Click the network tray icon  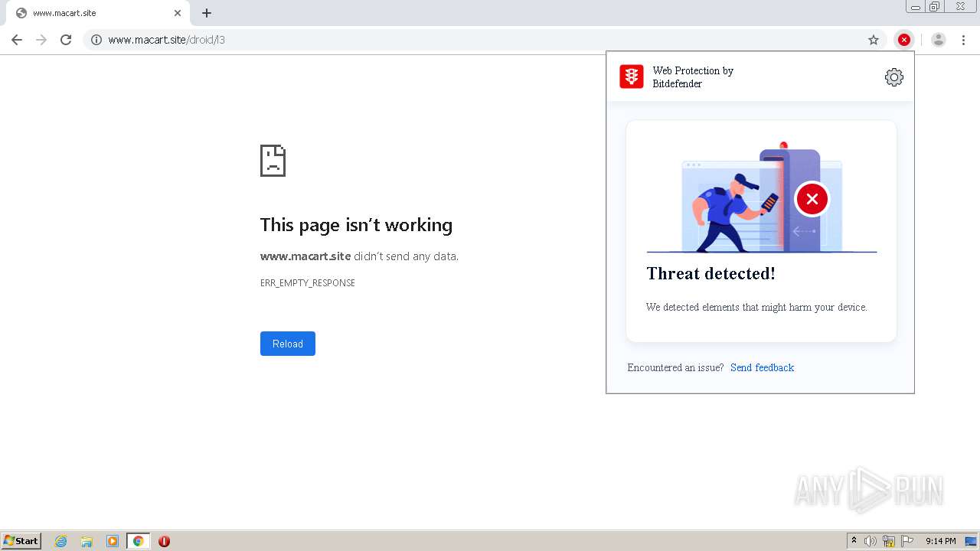889,541
